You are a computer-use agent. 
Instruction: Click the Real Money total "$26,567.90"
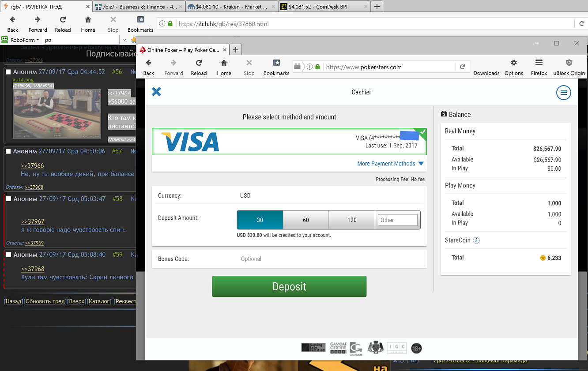click(547, 149)
